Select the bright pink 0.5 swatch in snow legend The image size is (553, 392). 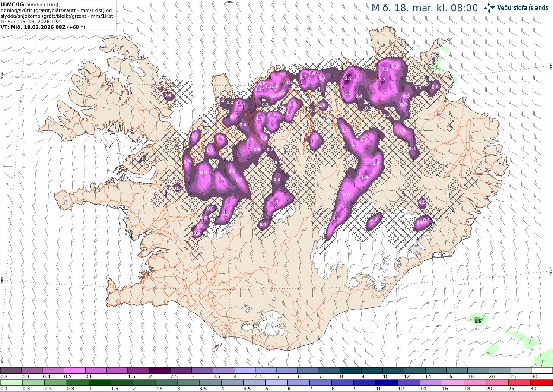[x=74, y=370]
